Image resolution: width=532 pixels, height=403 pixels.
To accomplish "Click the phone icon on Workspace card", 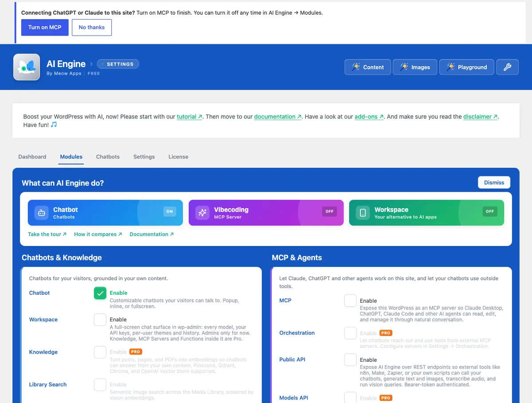I will (x=363, y=213).
